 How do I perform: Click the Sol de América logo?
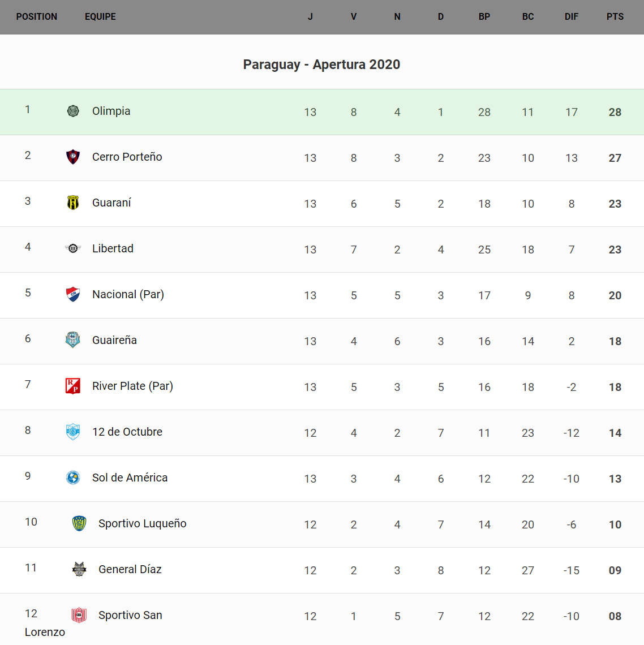pyautogui.click(x=73, y=478)
